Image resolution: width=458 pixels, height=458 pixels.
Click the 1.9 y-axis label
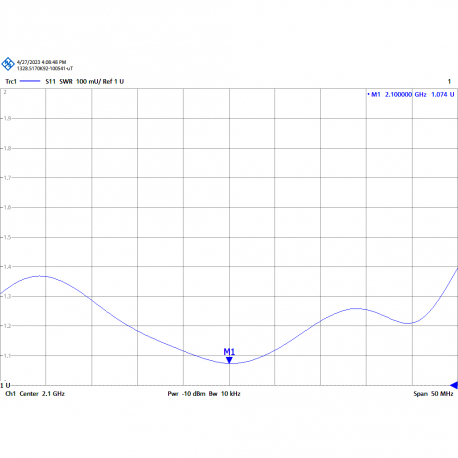click(7, 118)
